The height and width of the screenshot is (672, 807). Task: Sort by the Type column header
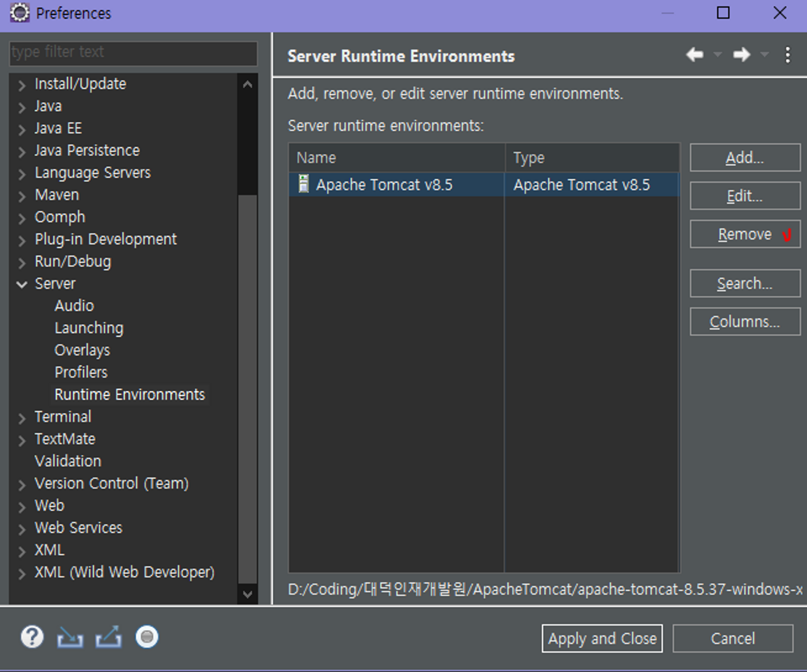pyautogui.click(x=592, y=158)
